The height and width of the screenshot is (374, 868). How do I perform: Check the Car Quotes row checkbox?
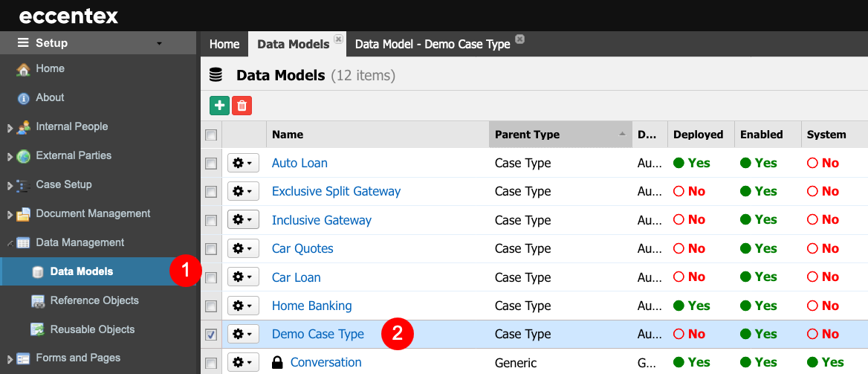click(211, 249)
